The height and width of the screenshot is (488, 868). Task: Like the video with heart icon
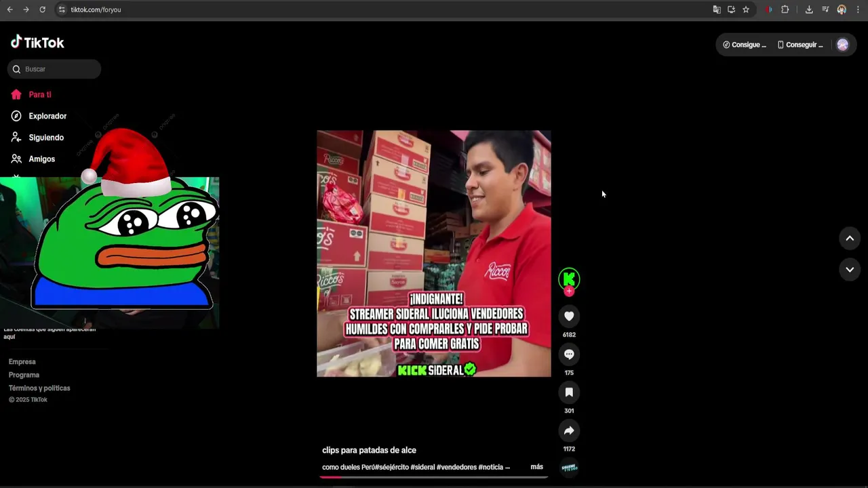(569, 316)
